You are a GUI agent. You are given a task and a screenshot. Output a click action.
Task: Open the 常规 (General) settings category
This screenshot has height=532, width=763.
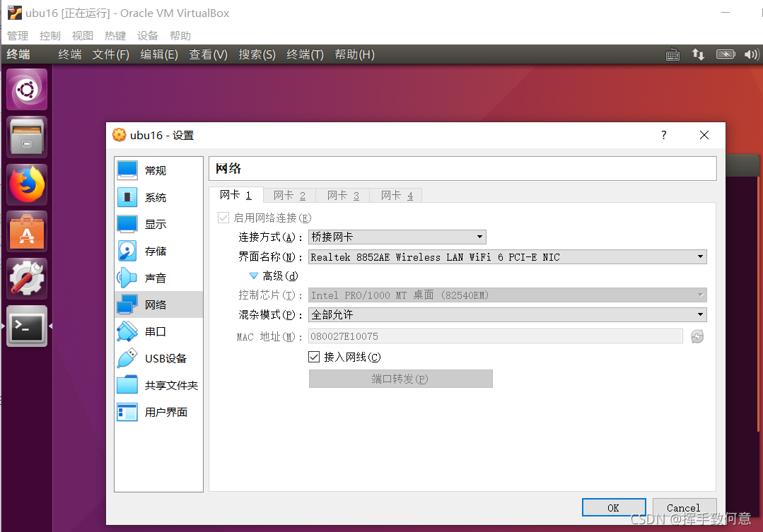point(158,170)
